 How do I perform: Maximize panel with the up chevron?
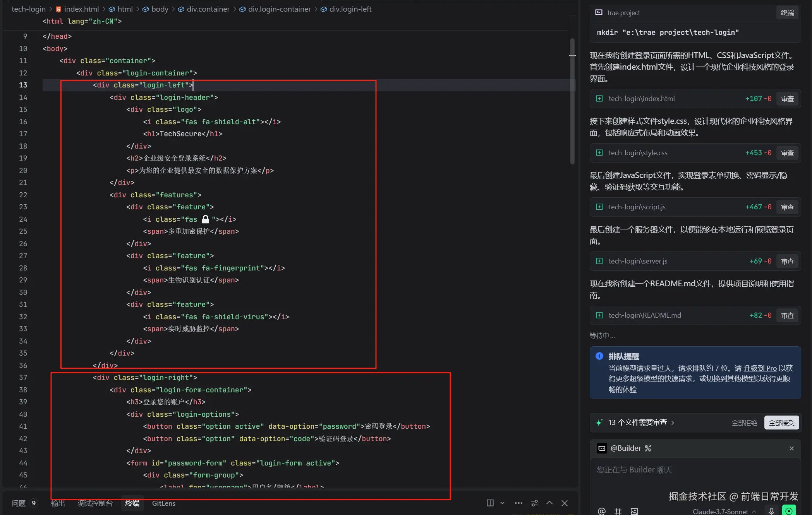(x=549, y=503)
